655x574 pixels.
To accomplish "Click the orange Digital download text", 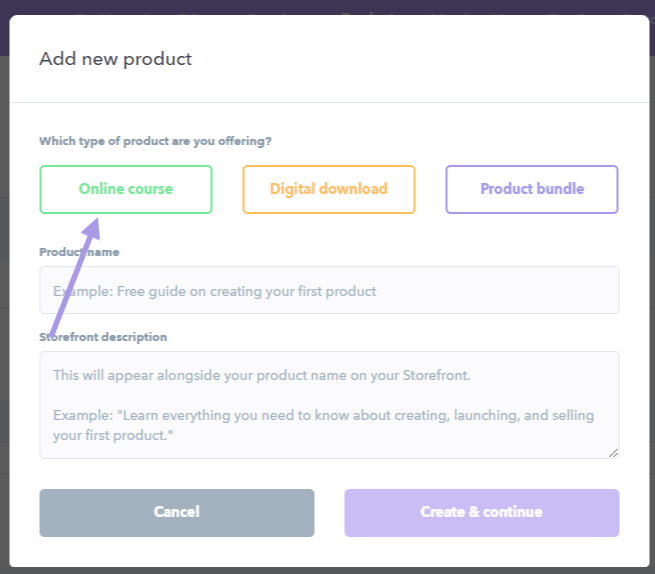I will click(x=329, y=189).
